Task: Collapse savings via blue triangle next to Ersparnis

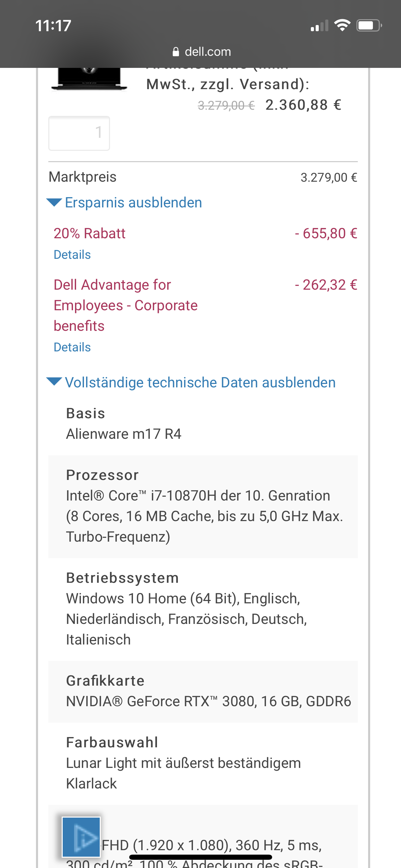Action: click(54, 202)
